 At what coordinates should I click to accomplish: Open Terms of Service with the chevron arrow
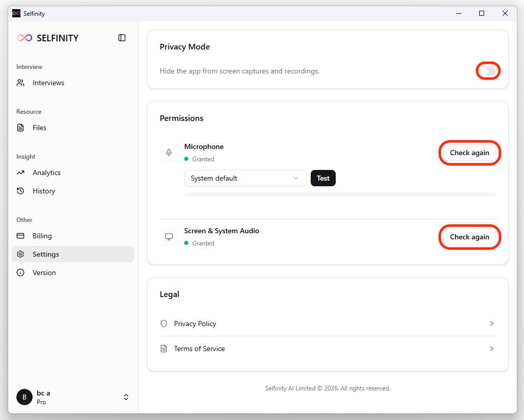pos(491,349)
